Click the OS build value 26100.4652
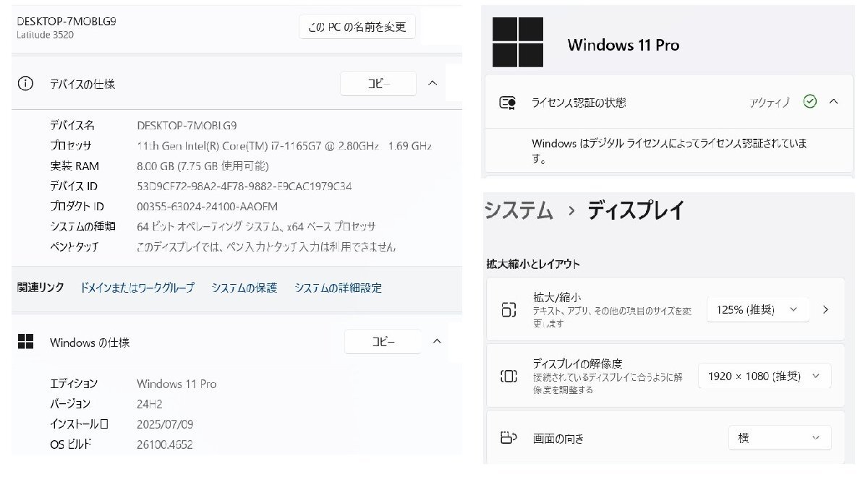 pyautogui.click(x=165, y=444)
